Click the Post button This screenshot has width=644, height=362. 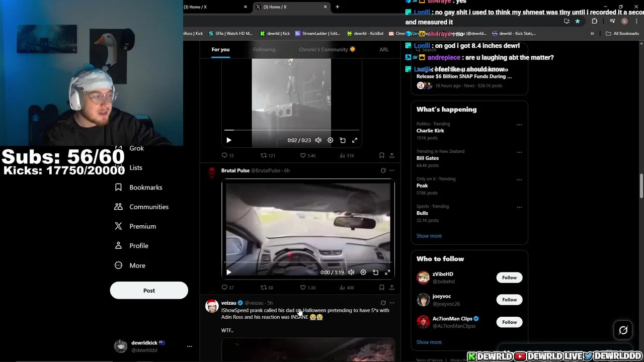pyautogui.click(x=149, y=291)
